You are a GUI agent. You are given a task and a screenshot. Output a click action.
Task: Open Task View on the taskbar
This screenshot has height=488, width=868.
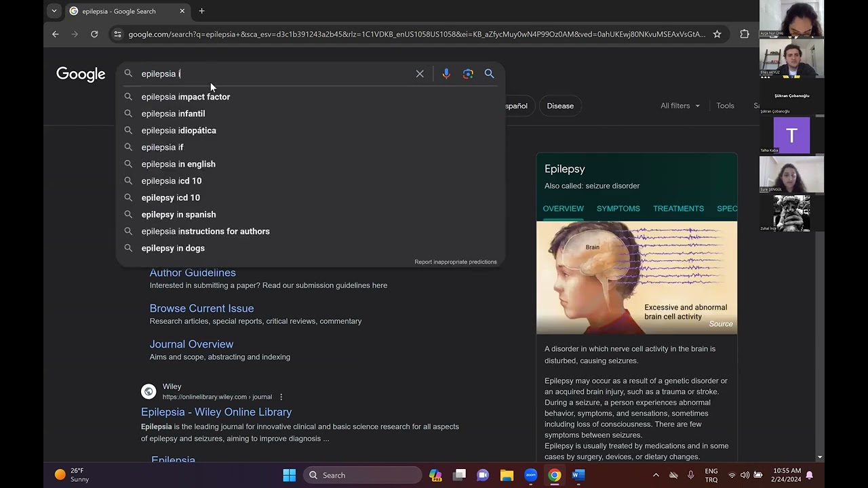[x=459, y=475]
